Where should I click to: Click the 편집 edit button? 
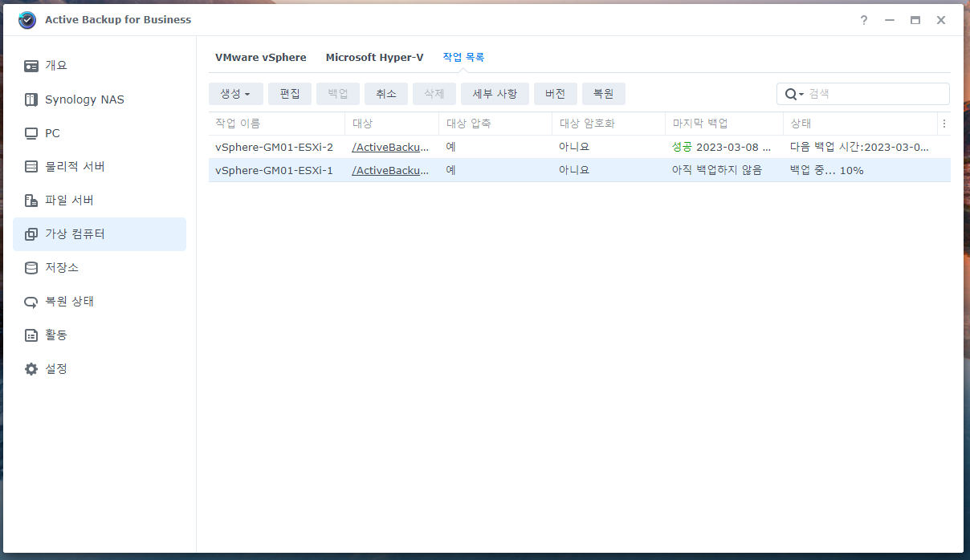click(290, 94)
